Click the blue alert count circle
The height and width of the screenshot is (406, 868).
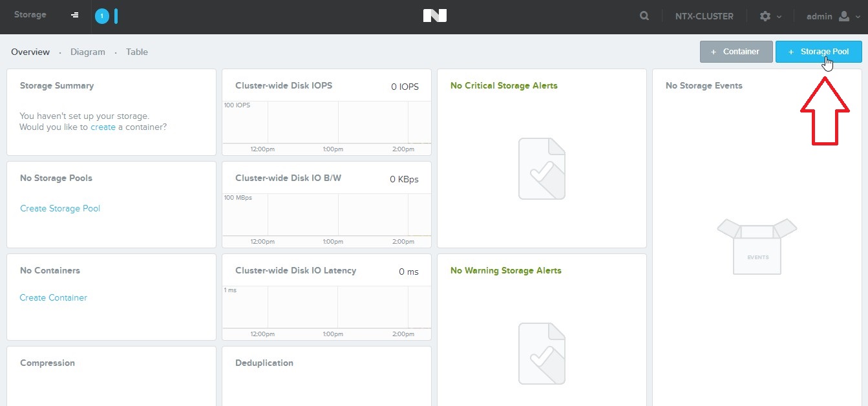pyautogui.click(x=102, y=16)
